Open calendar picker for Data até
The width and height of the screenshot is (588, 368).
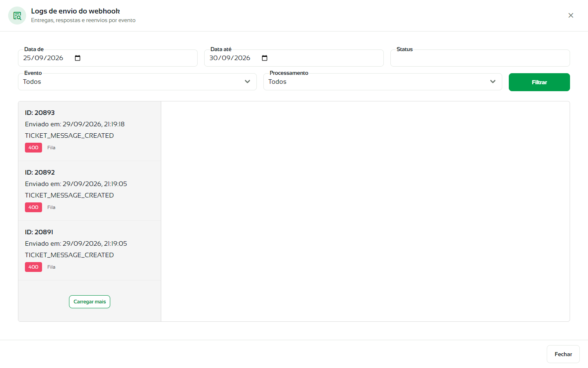[x=265, y=58]
